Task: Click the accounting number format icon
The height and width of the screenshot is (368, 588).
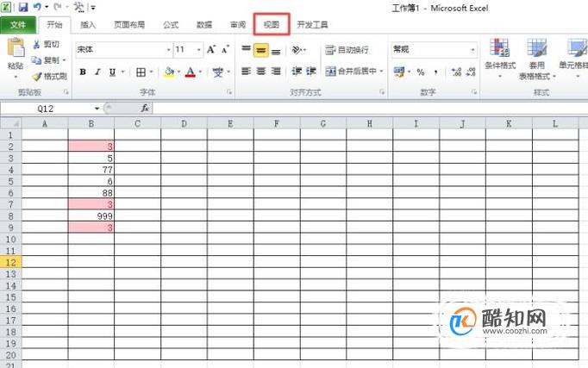Action: point(399,72)
